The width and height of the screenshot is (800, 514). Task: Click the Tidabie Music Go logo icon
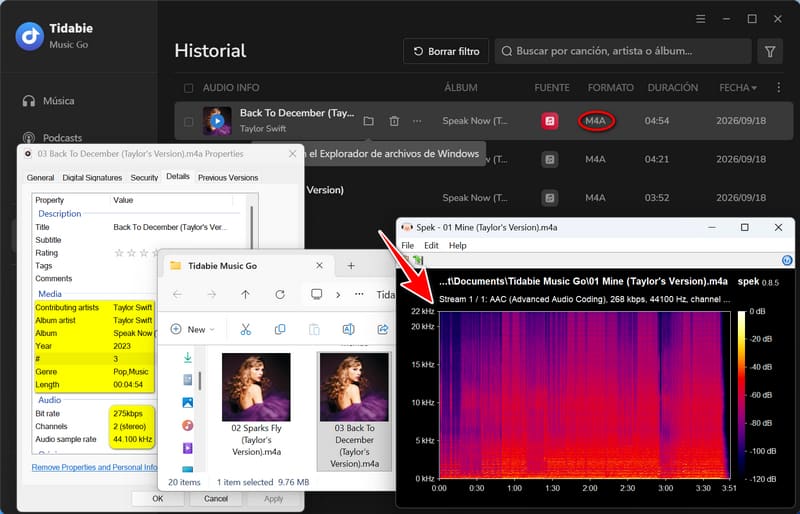point(30,36)
